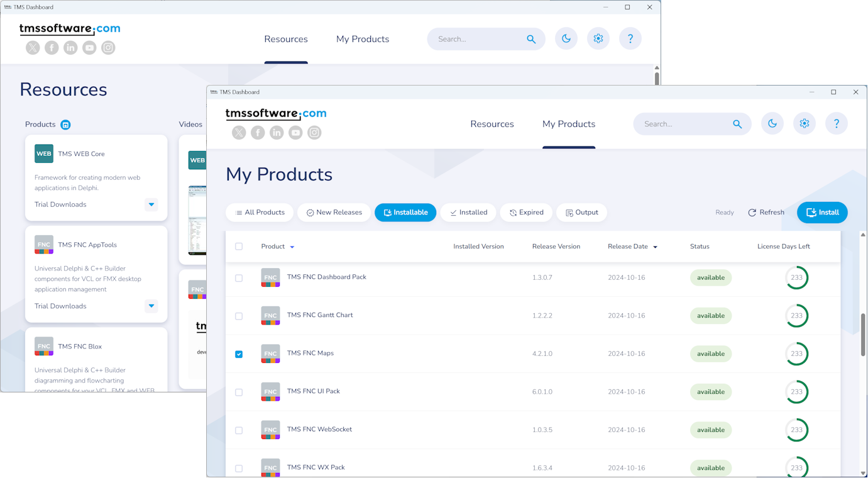Click product list vertical scrollbar thumb

click(863, 335)
